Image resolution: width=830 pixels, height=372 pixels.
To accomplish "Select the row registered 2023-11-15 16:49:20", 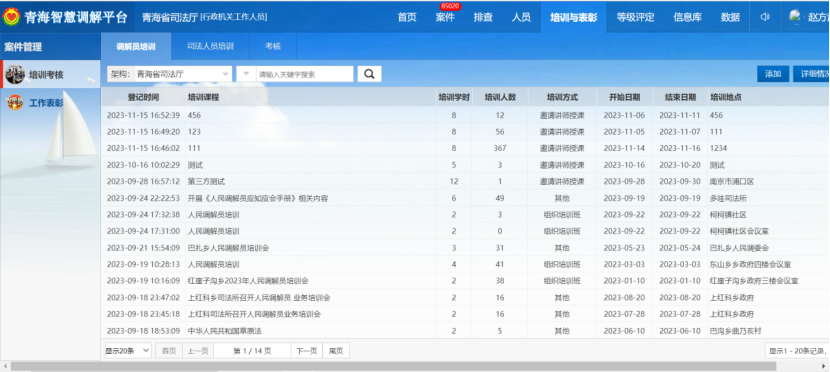I will tap(465, 131).
